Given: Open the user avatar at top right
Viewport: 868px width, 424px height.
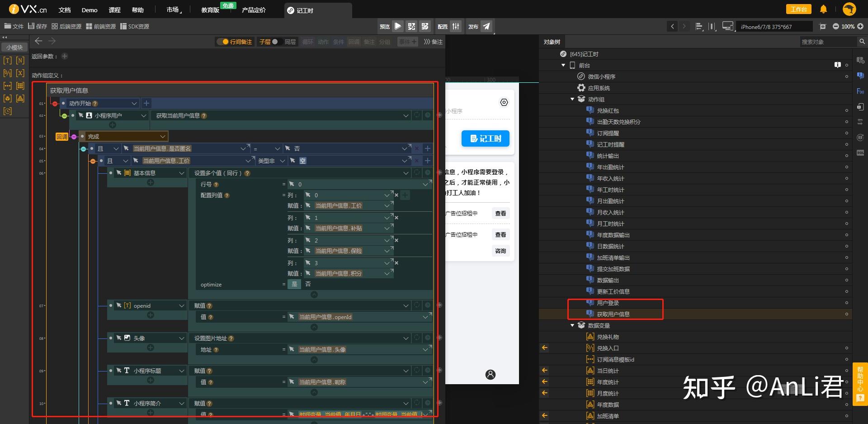Looking at the screenshot, I should point(849,9).
